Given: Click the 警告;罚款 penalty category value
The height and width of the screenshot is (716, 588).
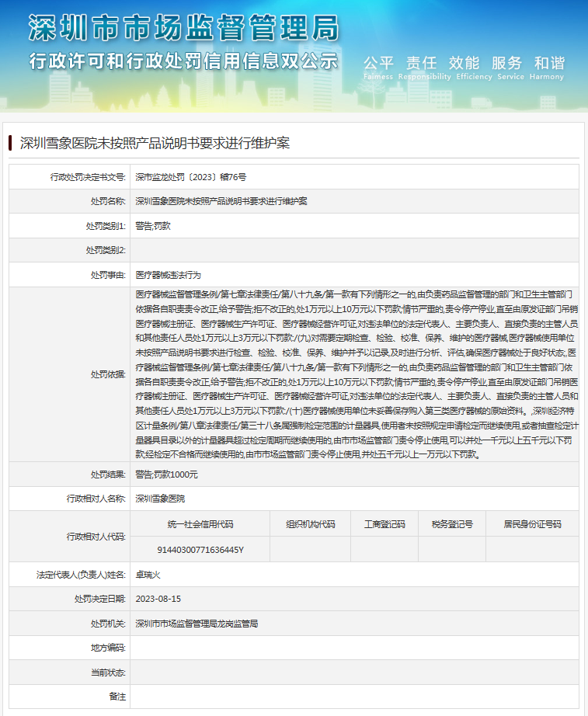Looking at the screenshot, I should tap(153, 226).
